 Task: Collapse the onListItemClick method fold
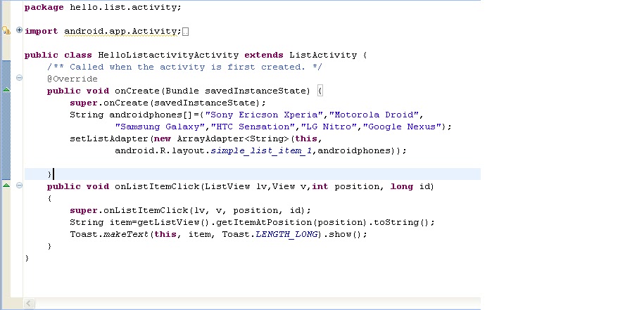click(x=19, y=186)
